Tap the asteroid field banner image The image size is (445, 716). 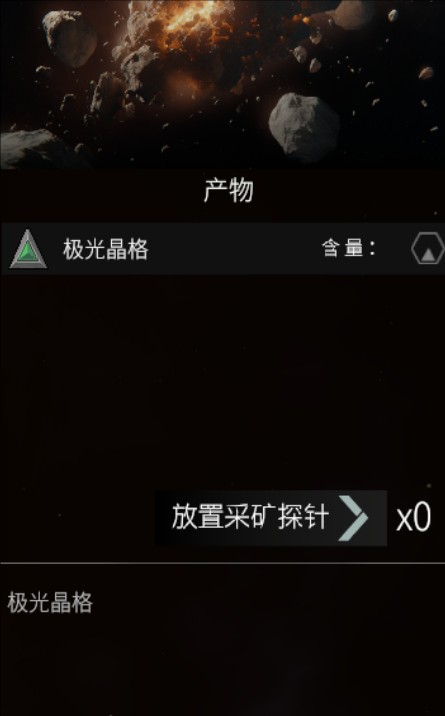pos(222,84)
